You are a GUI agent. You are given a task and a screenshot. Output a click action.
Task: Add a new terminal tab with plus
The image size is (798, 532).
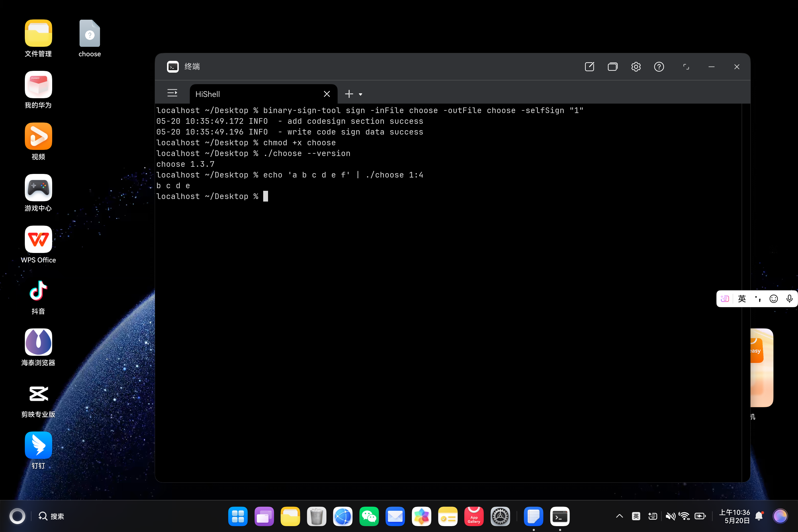[349, 94]
